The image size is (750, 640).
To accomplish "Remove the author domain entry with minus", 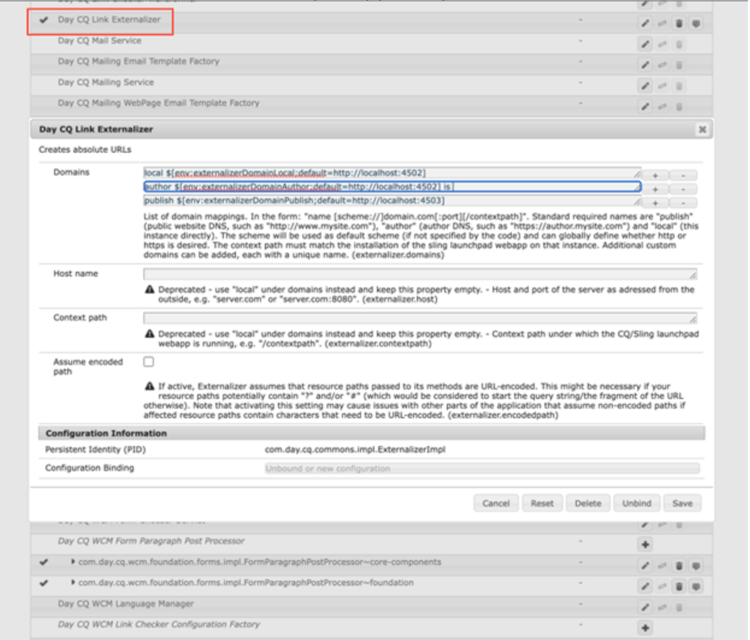I will tap(683, 189).
